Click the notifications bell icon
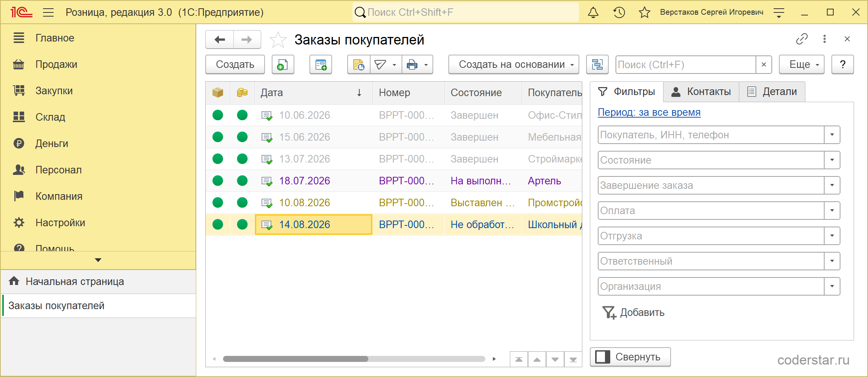 tap(593, 12)
